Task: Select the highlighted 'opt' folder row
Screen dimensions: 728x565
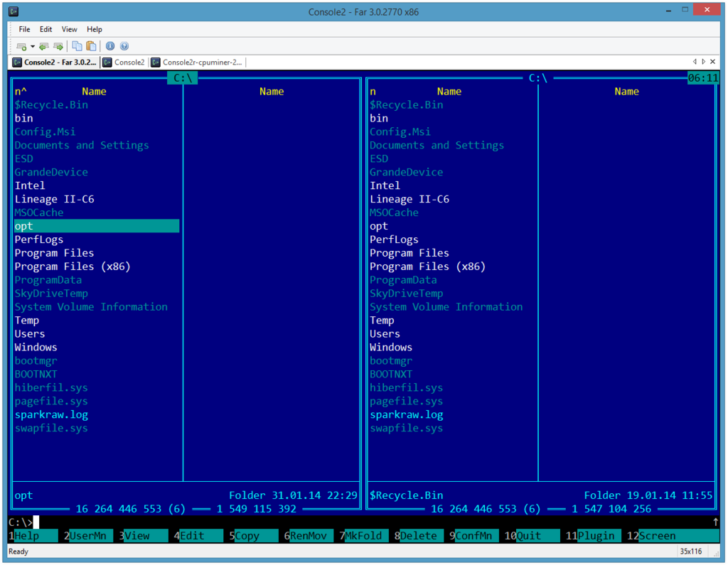Action: click(x=97, y=226)
